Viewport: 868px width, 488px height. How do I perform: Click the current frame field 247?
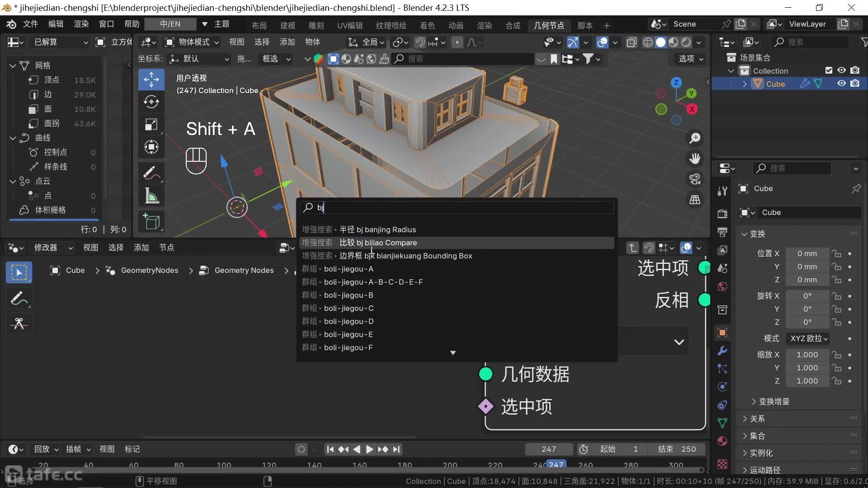(x=549, y=449)
